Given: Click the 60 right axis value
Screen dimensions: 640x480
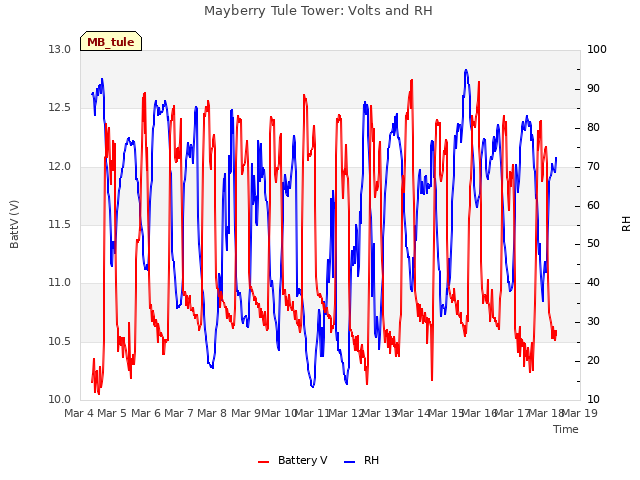Looking at the screenshot, I should tap(593, 205).
